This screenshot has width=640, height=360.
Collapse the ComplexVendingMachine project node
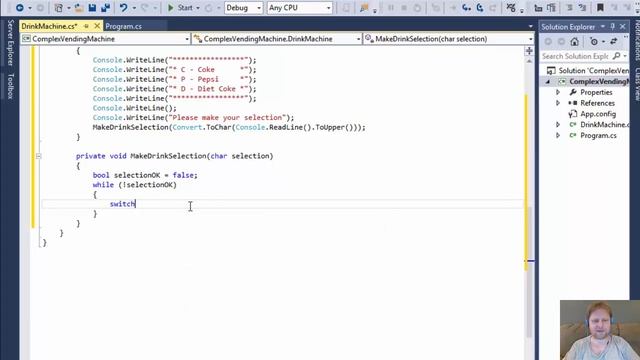548,82
